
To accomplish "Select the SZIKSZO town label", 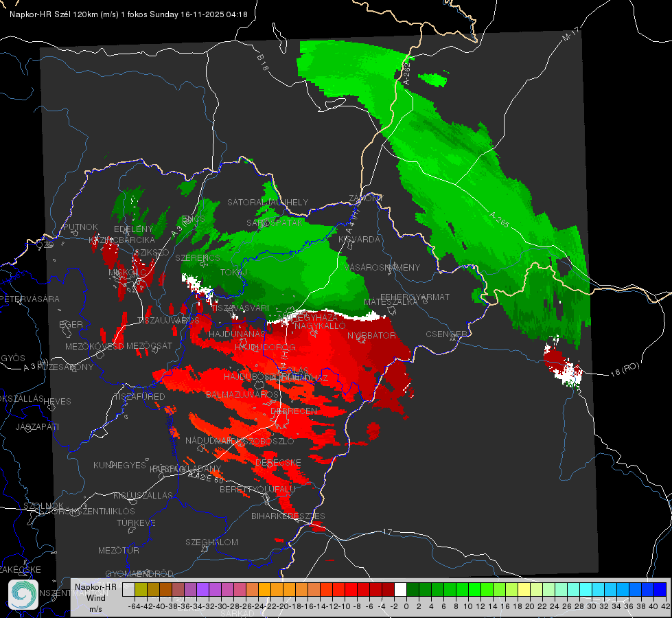I will coord(152,253).
